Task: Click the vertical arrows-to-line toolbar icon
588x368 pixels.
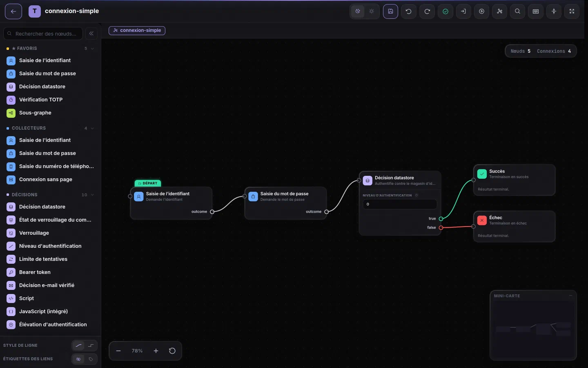Action: click(x=554, y=11)
